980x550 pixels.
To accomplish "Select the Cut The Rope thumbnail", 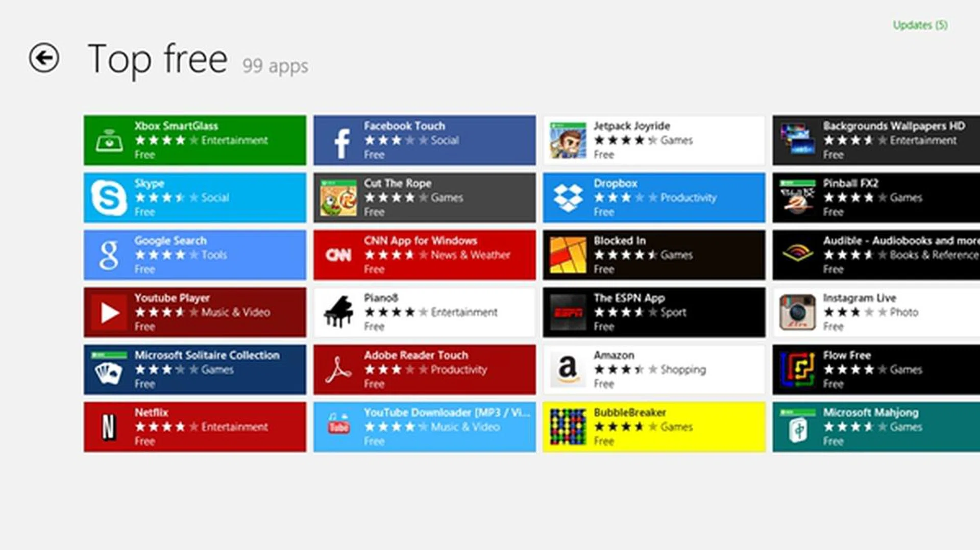I will pos(338,197).
